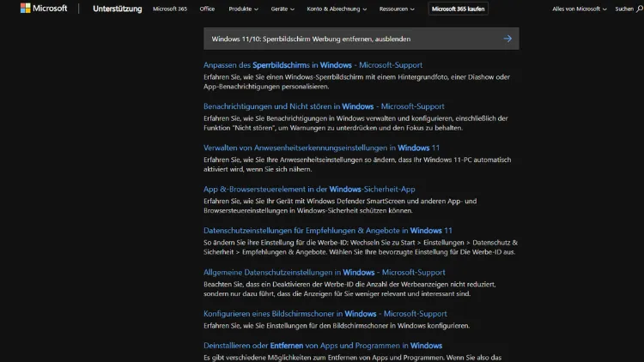Open Anpassen des Sperrbildschirms in Windows result
The image size is (644, 362).
(313, 65)
